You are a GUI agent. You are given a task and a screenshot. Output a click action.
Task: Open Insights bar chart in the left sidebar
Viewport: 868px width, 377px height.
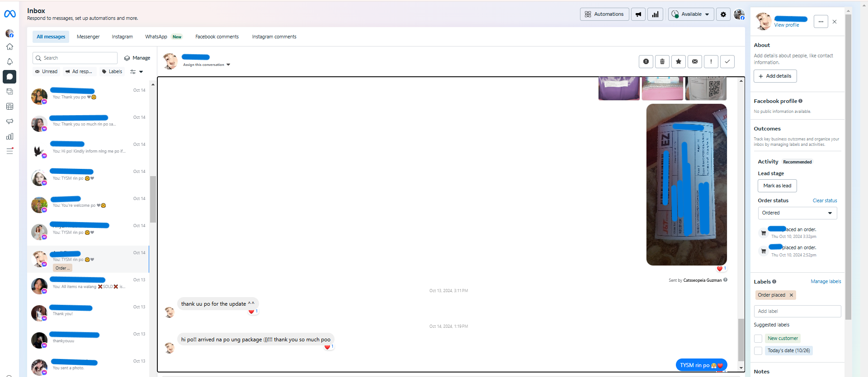click(x=9, y=136)
